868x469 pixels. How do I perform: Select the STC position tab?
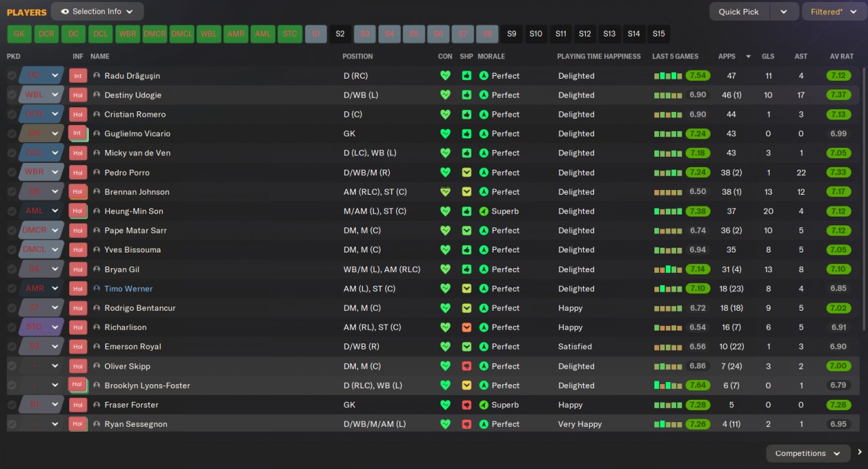click(x=290, y=34)
